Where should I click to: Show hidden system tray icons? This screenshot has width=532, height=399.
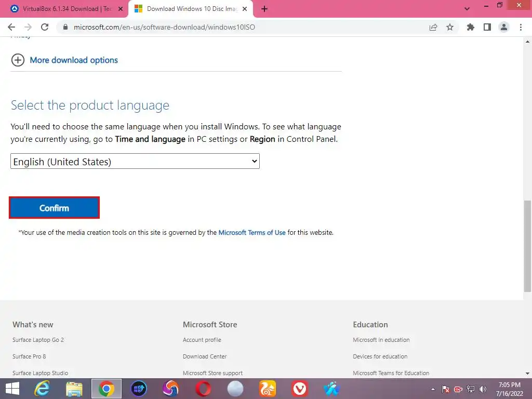click(x=433, y=389)
